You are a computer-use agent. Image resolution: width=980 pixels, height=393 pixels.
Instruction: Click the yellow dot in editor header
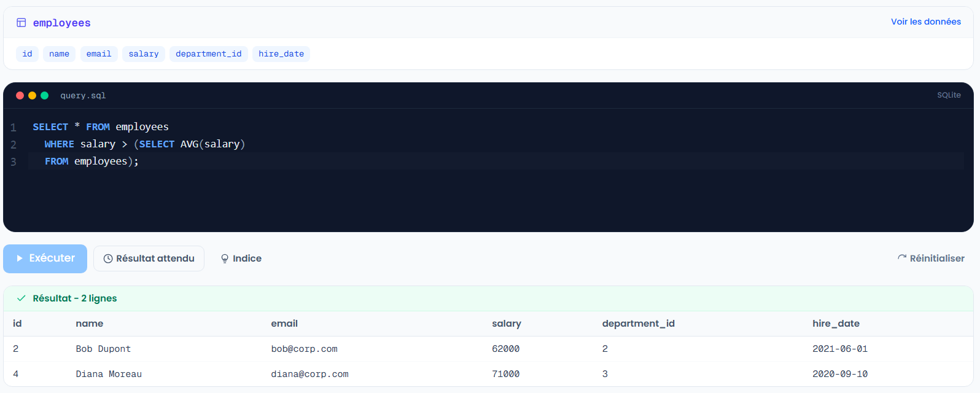click(32, 95)
